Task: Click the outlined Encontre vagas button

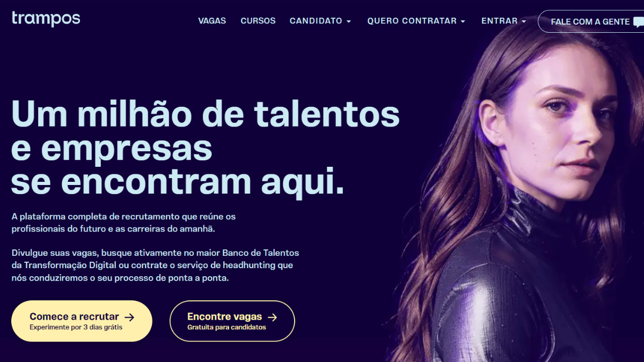Action: coord(232,321)
